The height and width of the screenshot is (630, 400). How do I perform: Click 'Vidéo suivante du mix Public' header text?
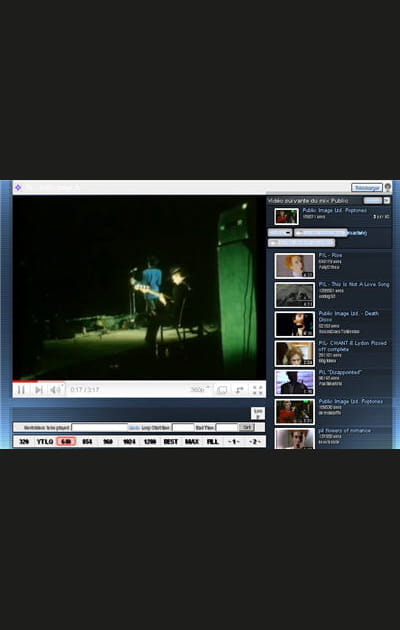click(x=308, y=200)
